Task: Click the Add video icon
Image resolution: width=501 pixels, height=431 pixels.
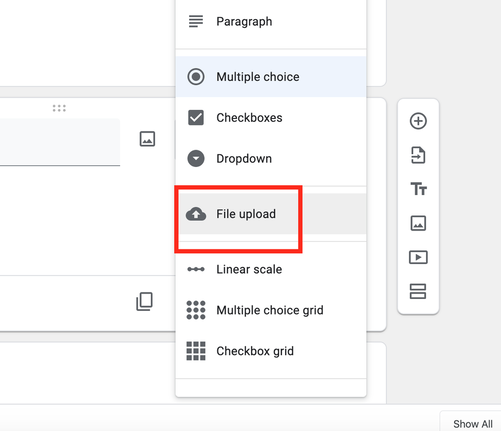Action: click(x=418, y=257)
